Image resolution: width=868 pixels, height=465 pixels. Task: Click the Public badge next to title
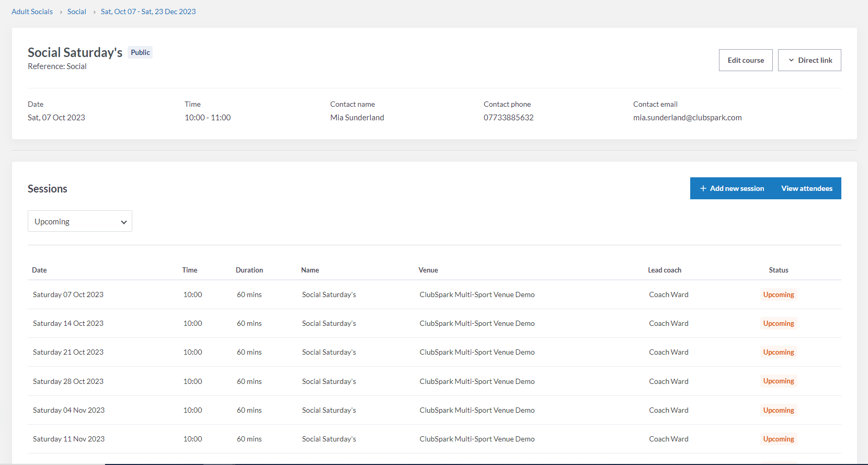coord(140,52)
